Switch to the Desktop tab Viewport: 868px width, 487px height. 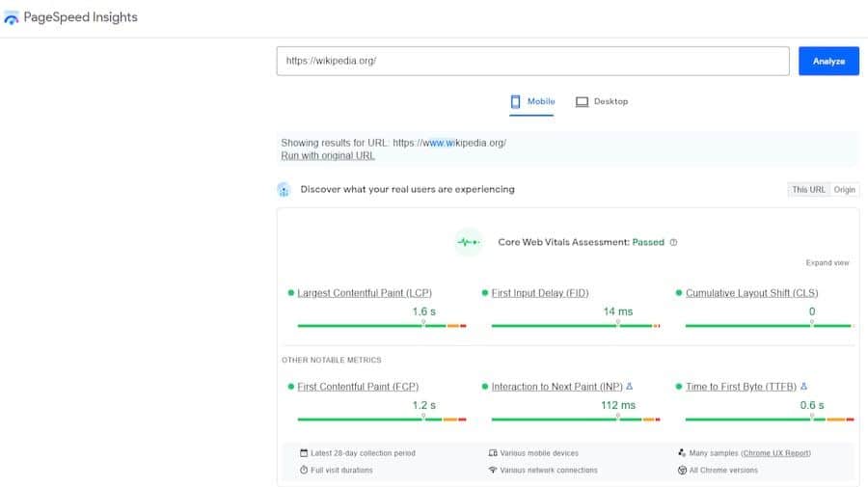[x=602, y=101]
